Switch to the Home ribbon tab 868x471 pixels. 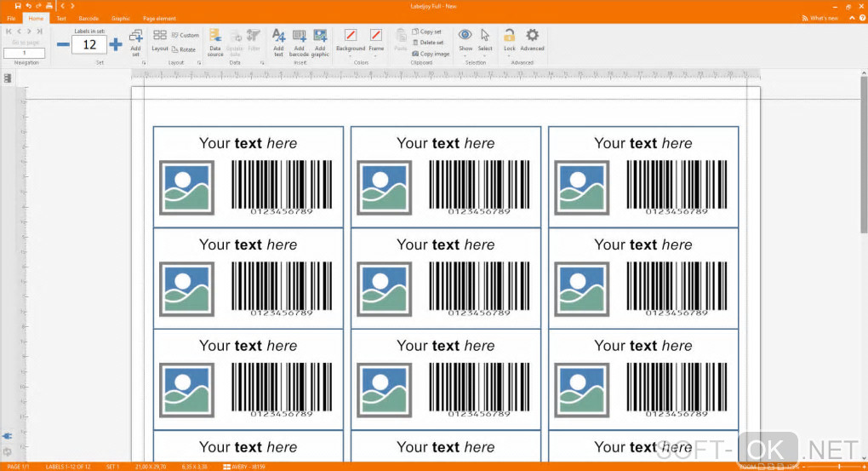(36, 18)
